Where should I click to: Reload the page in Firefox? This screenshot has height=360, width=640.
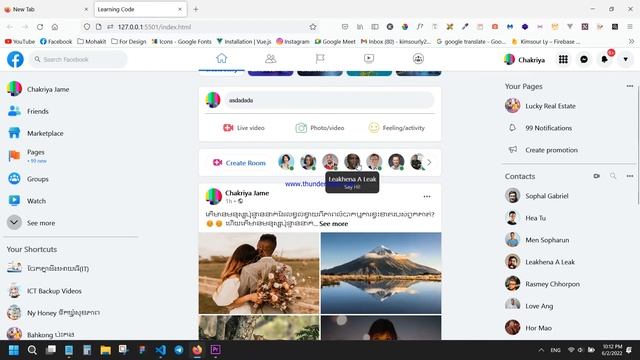[40, 27]
